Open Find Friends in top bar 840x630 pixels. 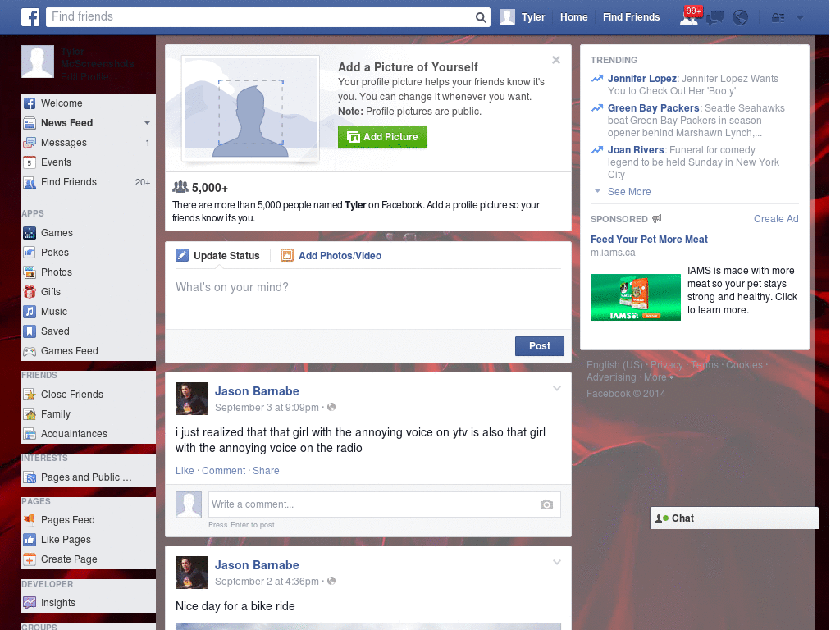click(631, 17)
